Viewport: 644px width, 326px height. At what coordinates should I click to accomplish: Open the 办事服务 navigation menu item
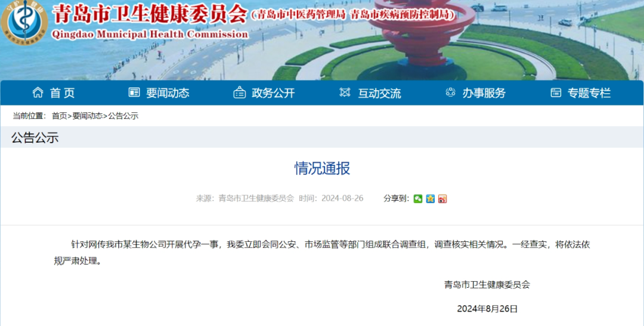tap(484, 93)
